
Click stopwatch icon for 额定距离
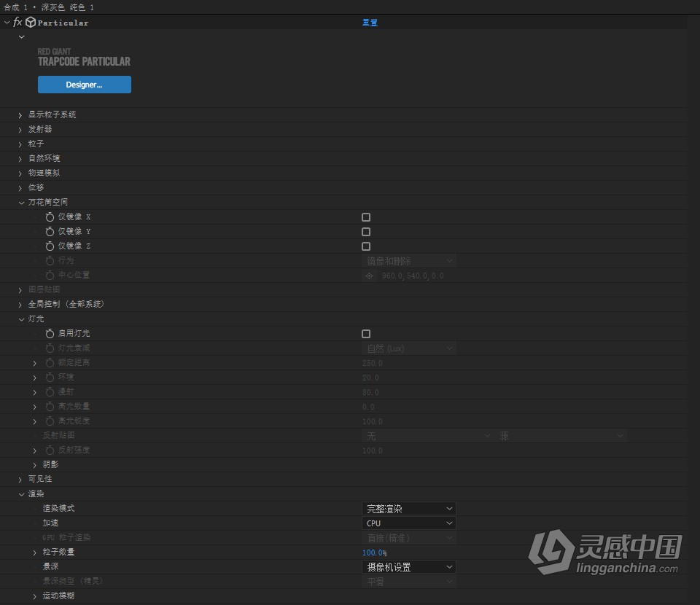(50, 363)
